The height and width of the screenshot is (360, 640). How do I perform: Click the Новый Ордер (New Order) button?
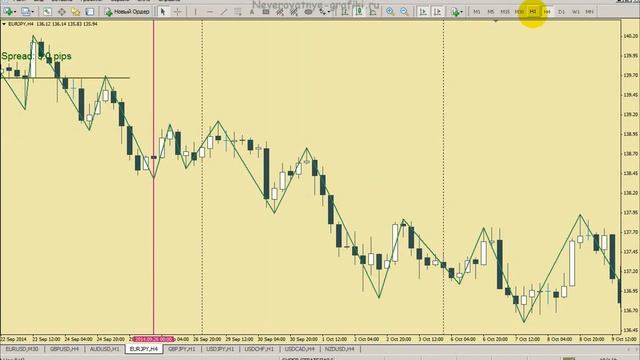(127, 12)
